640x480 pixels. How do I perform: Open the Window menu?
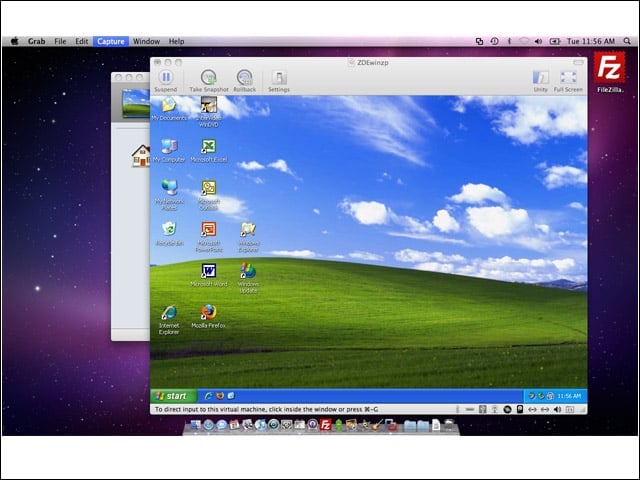146,41
